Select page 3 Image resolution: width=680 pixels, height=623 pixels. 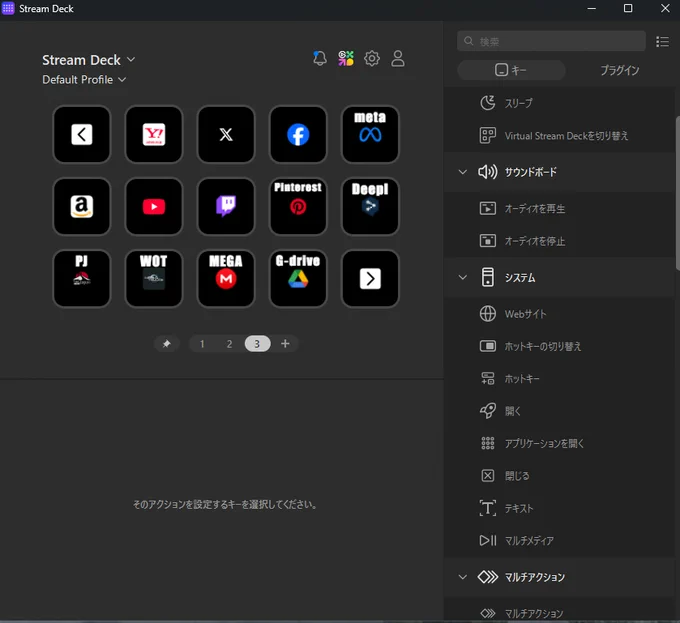point(257,344)
